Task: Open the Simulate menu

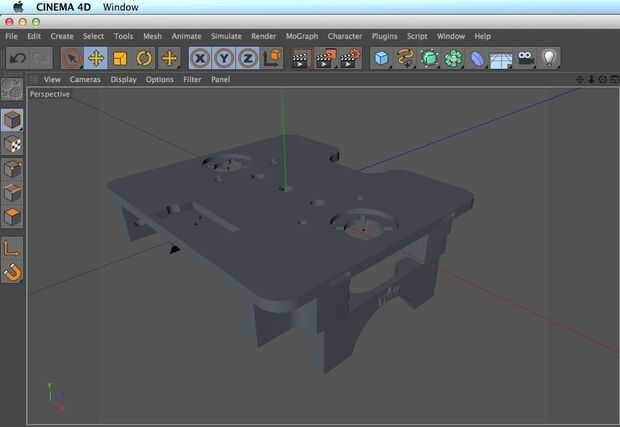Action: 226,36
